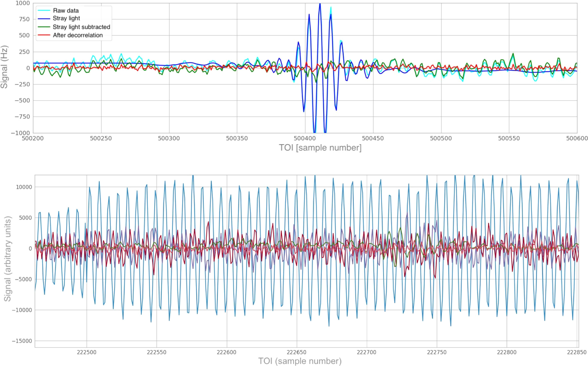Click the blue Stray light legend line
588x366 pixels.
point(44,19)
